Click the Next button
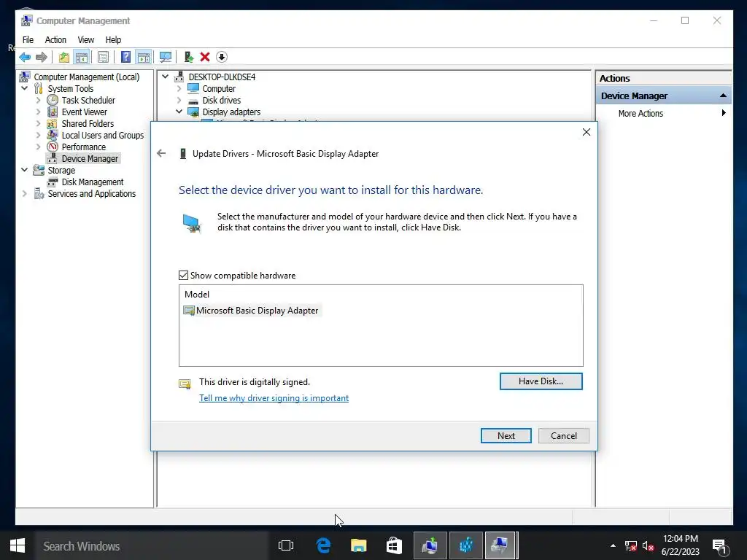 506,436
